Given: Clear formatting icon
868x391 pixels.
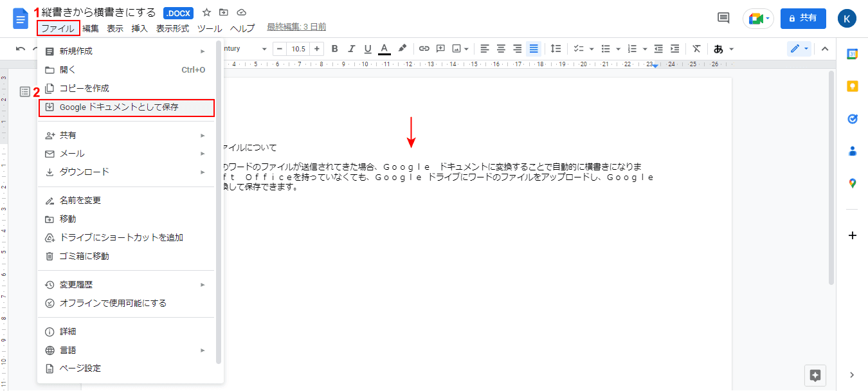Looking at the screenshot, I should pyautogui.click(x=696, y=49).
